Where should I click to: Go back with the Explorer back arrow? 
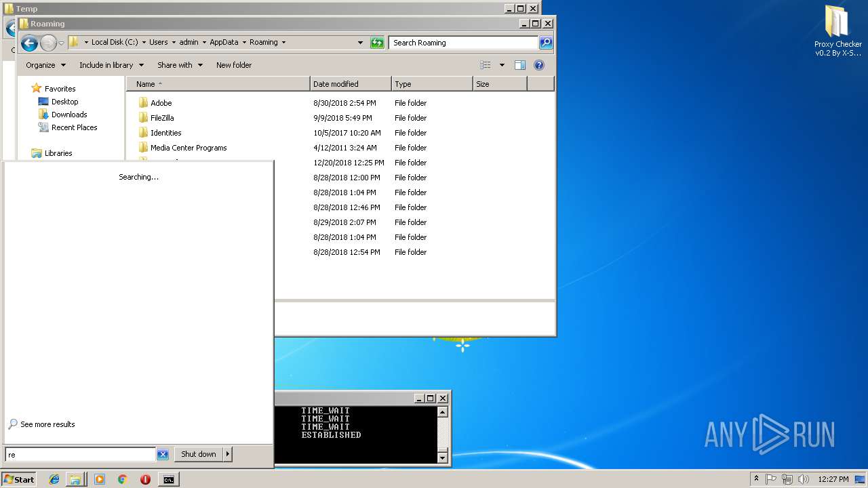click(29, 43)
